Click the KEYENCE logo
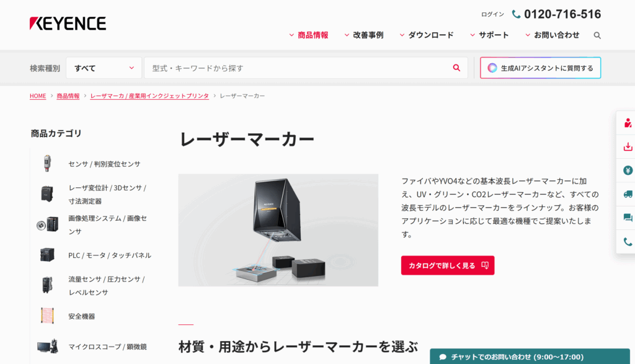Viewport: 635px width, 364px height. point(68,24)
